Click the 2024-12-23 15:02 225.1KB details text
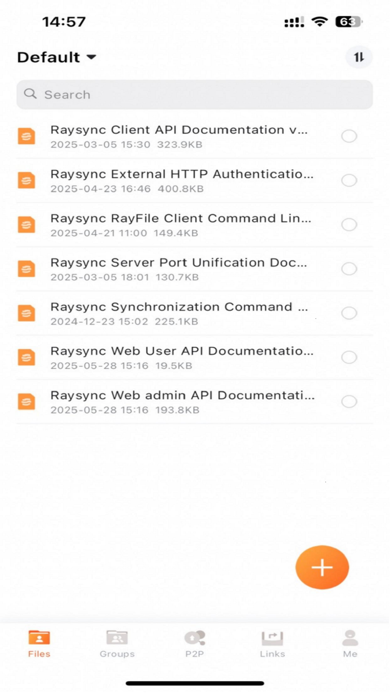 [x=124, y=322]
